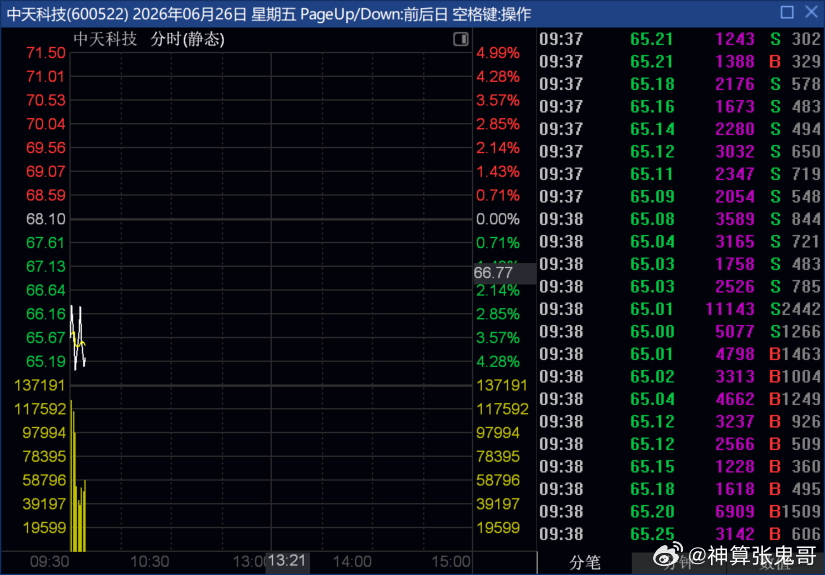This screenshot has height=575, width=825.
Task: Click the 19599 volume label on right axis
Action: (x=498, y=528)
